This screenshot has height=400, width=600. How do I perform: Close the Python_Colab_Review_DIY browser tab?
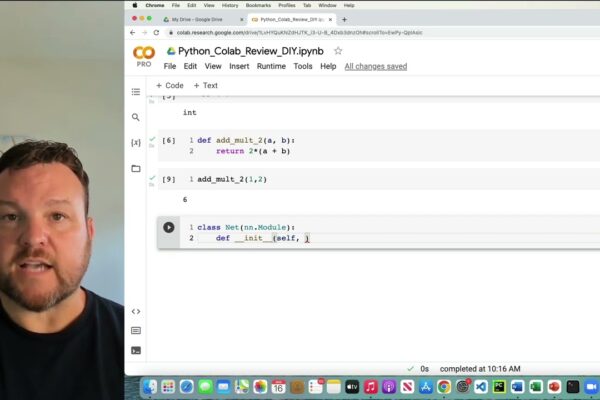[x=330, y=20]
